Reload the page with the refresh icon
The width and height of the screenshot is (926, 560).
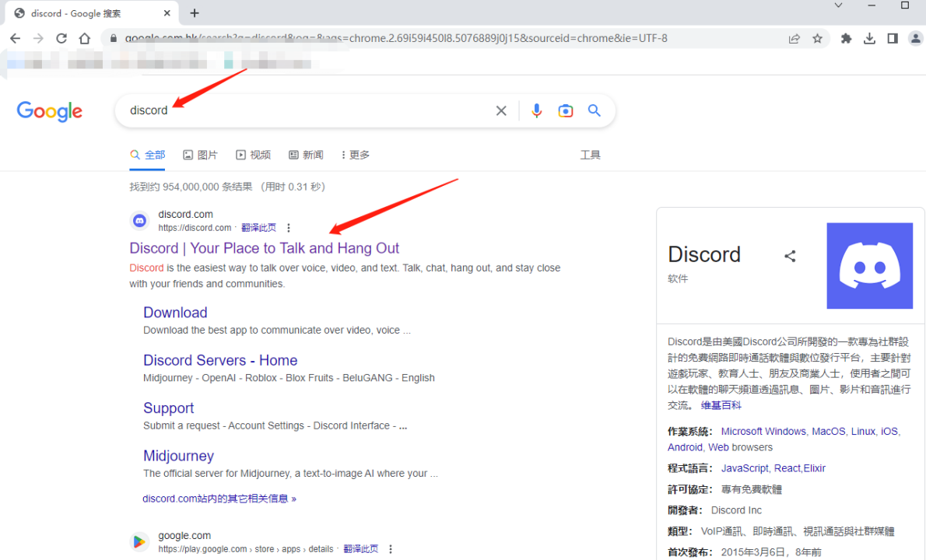[61, 38]
